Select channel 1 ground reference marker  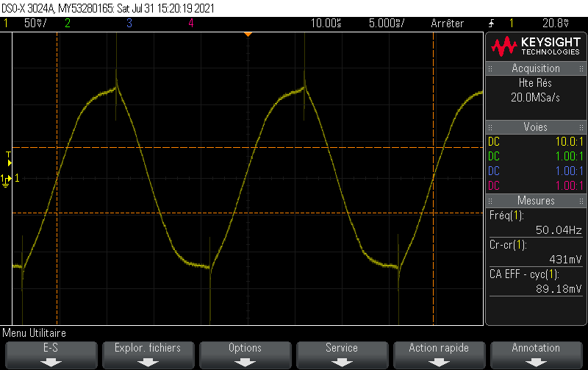click(8, 179)
